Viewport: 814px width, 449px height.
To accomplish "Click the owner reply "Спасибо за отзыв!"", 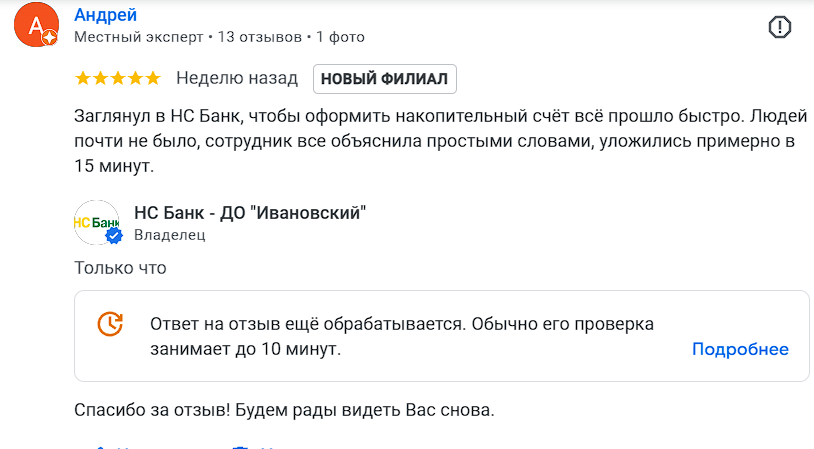I will [285, 410].
